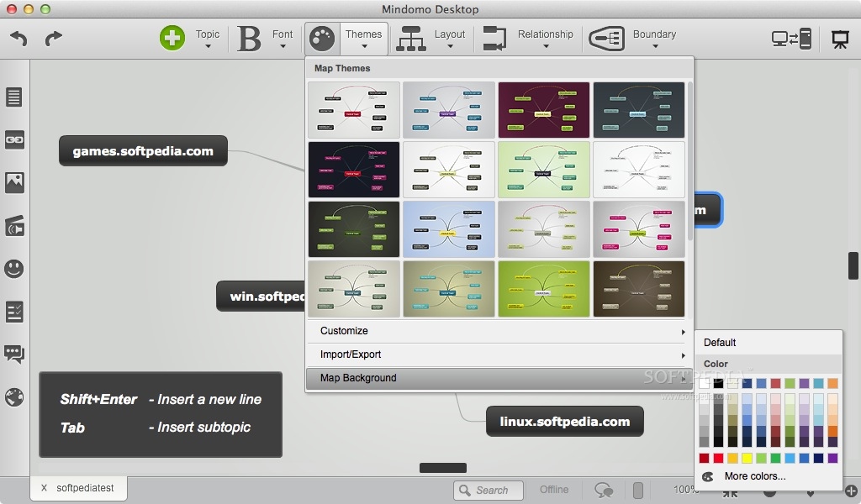Apply the first light gray theme with red center
861x504 pixels.
tap(354, 110)
